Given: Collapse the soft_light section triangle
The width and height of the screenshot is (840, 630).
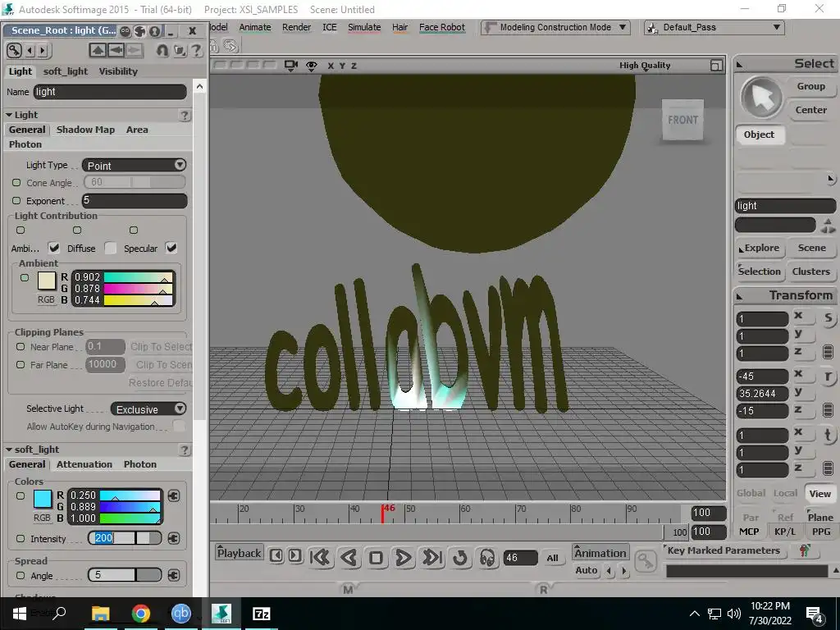Looking at the screenshot, I should 8,450.
